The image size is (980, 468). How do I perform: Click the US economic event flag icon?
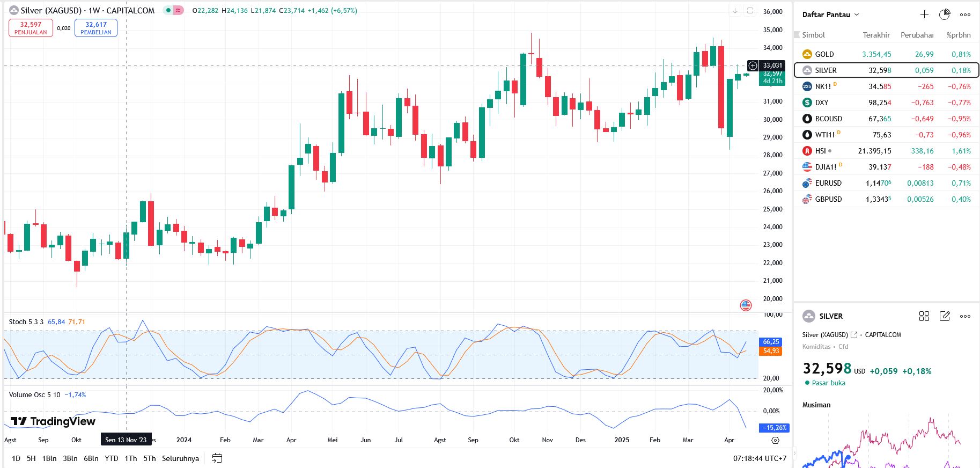746,305
